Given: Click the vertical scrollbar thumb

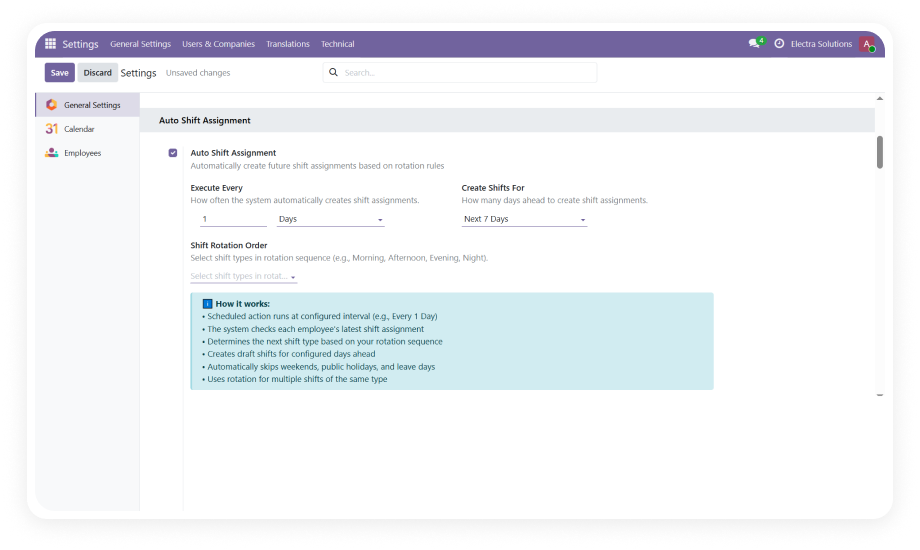Looking at the screenshot, I should (880, 152).
